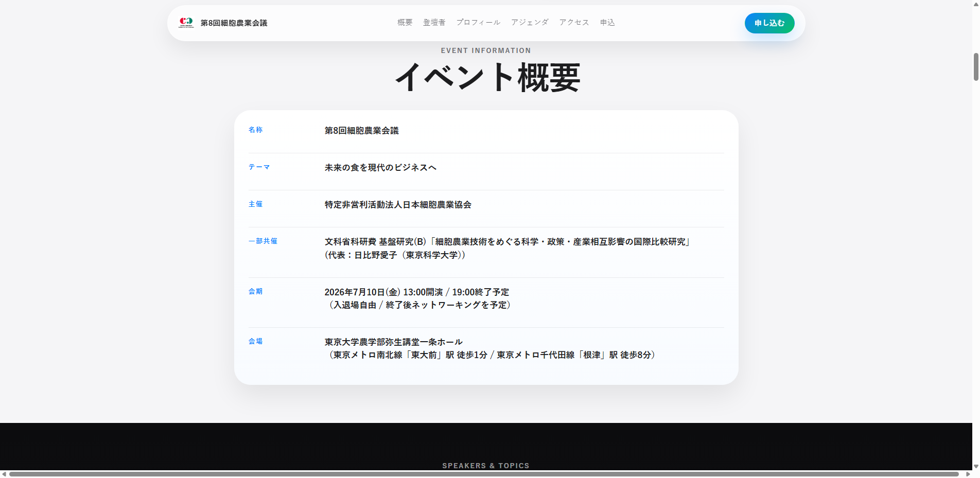This screenshot has height=478, width=980.
Task: Click the scroll-down arrow of vertical scrollbar
Action: pyautogui.click(x=976, y=467)
